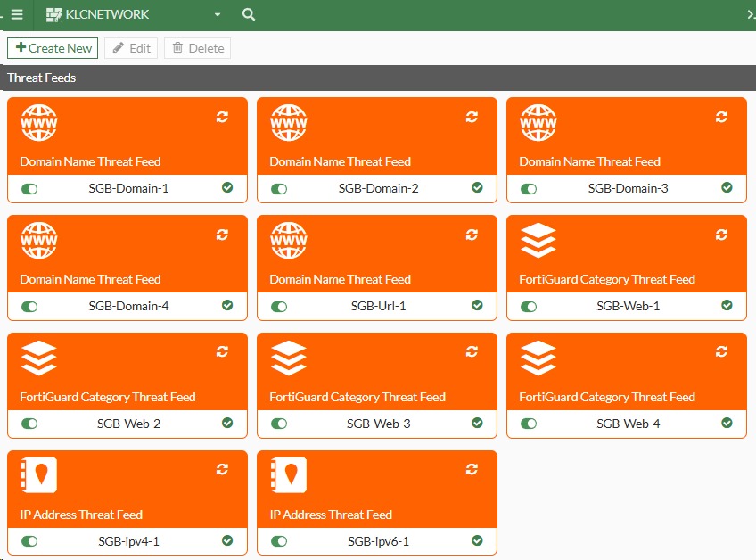Screen dimensions: 756x560
Task: Click the WWW globe icon of SGB-Url-1
Action: coord(289,240)
